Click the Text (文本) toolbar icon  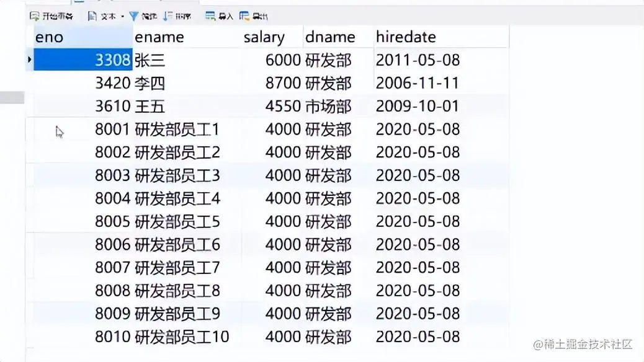(x=92, y=16)
